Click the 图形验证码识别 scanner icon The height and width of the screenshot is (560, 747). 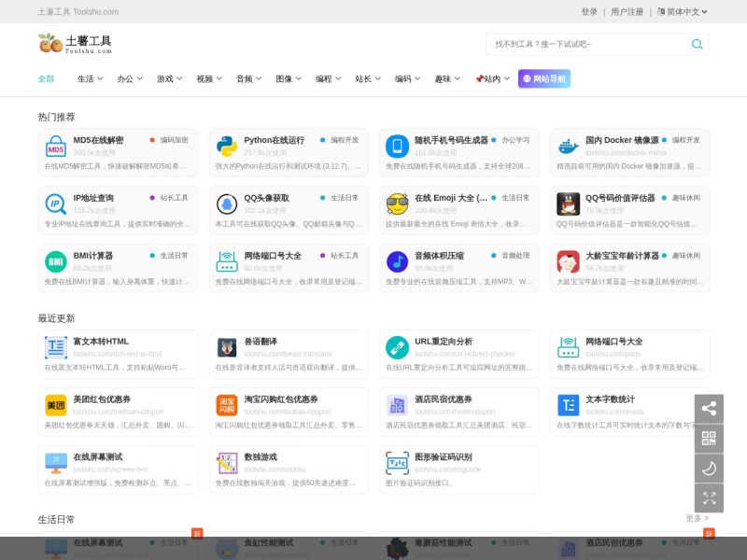pyautogui.click(x=398, y=463)
